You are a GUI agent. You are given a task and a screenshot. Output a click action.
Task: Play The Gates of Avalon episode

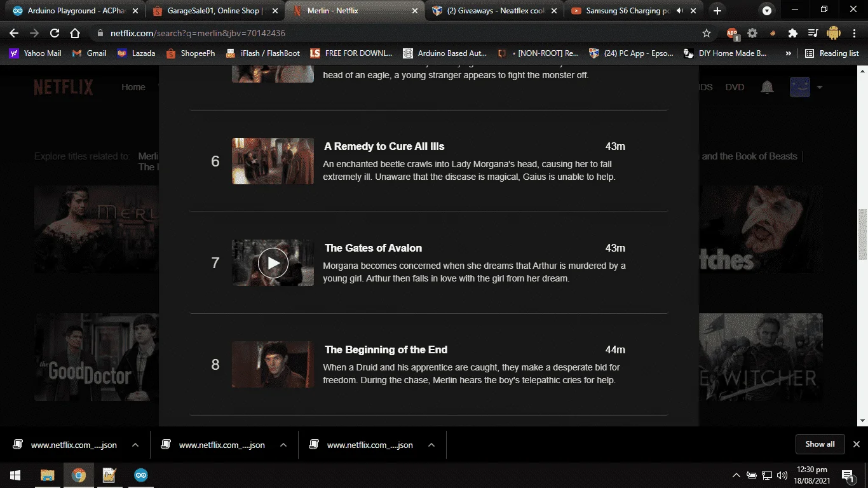pos(273,263)
